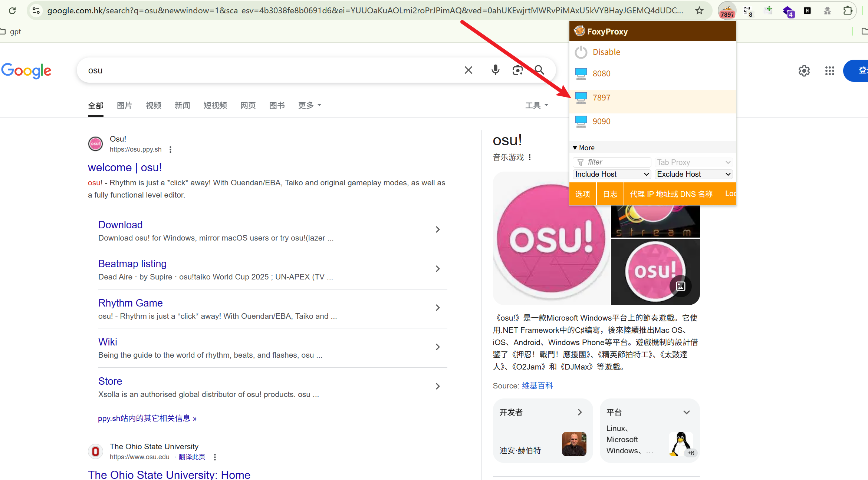
Task: Click the Ohio State University favicon
Action: coord(95,451)
